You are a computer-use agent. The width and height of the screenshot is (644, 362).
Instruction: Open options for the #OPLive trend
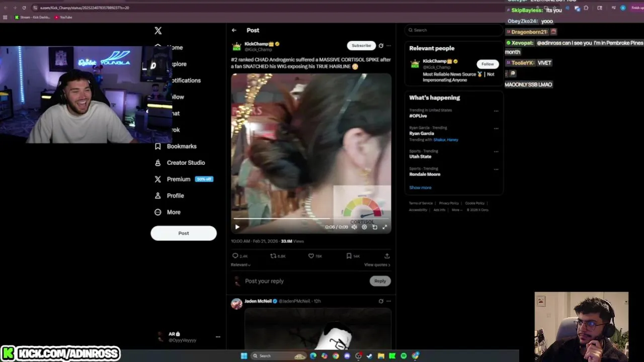pyautogui.click(x=496, y=111)
